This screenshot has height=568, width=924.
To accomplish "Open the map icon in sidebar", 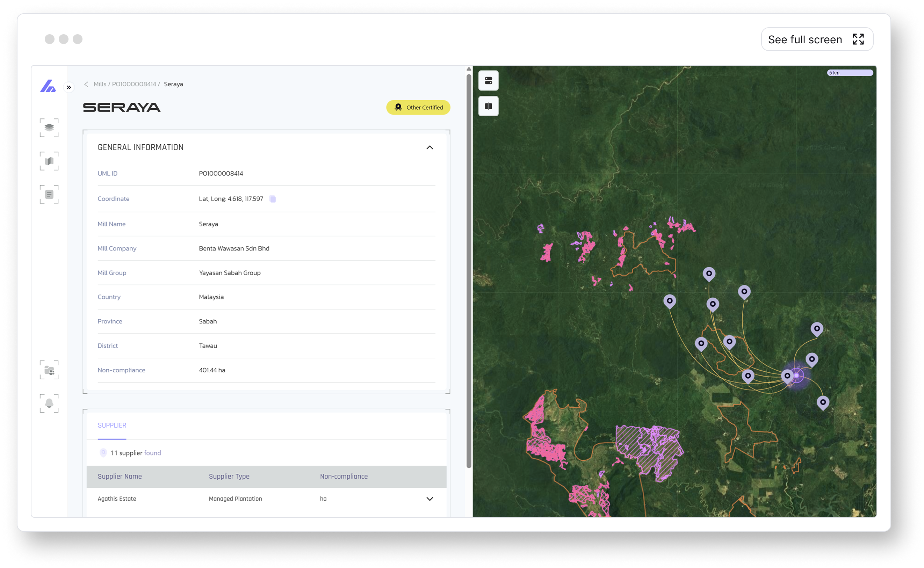I will [49, 161].
